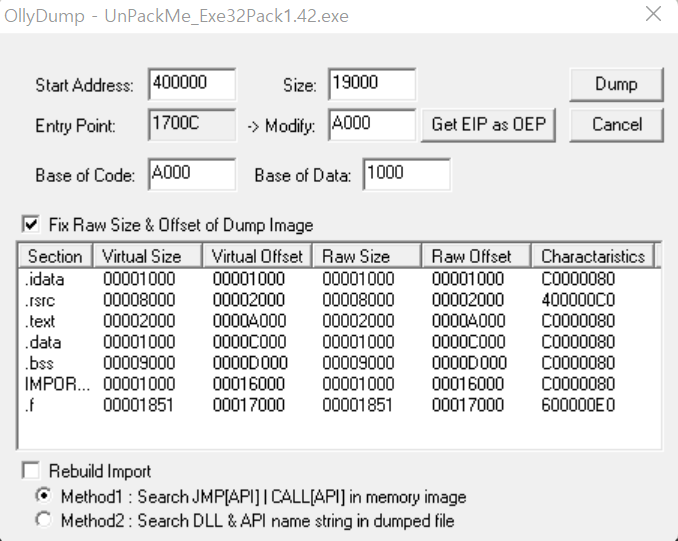Select the .f section row
Viewport: 678px width, 541px height.
pyautogui.click(x=339, y=405)
